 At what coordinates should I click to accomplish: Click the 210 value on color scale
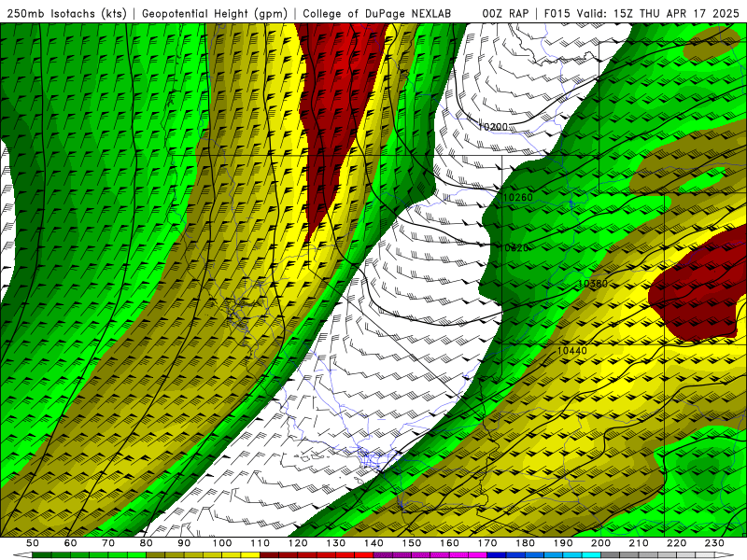(639, 543)
